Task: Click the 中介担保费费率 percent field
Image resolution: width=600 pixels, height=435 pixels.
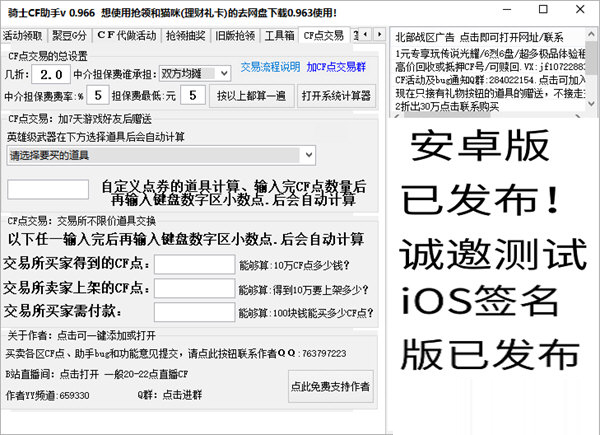Action: (x=98, y=95)
